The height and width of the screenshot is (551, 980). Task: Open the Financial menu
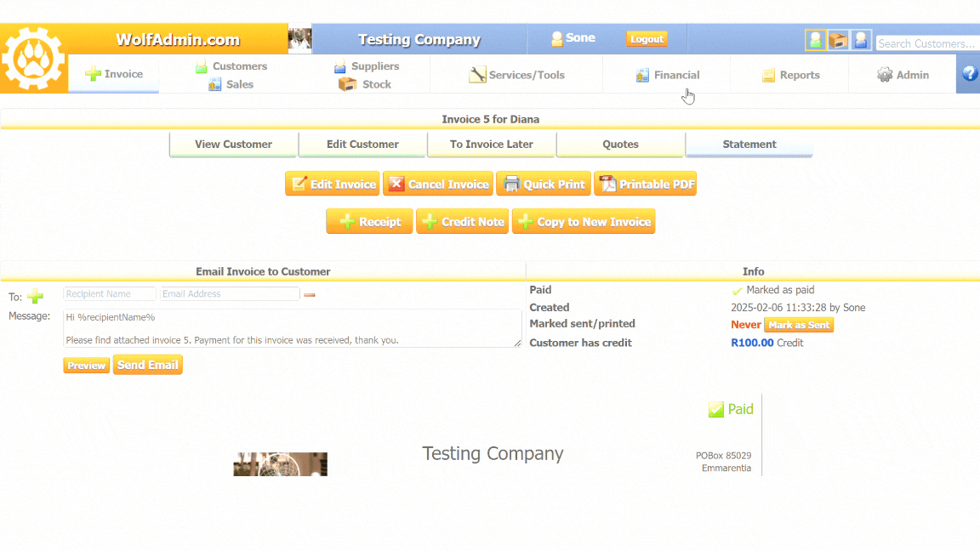pyautogui.click(x=668, y=74)
